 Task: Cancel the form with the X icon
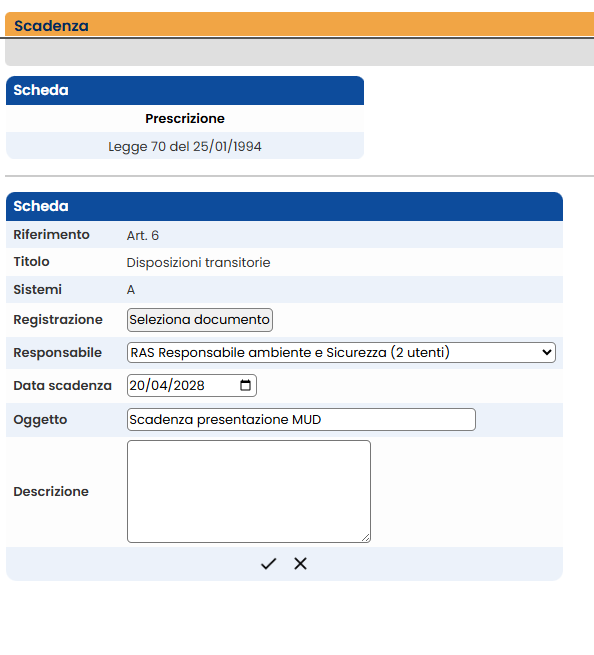point(300,564)
